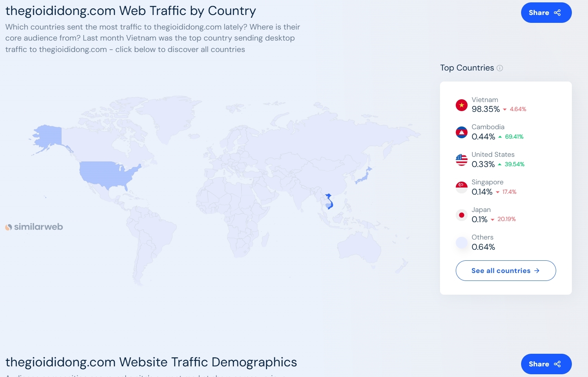
Task: Click the Cambodia flag icon
Action: pyautogui.click(x=462, y=132)
